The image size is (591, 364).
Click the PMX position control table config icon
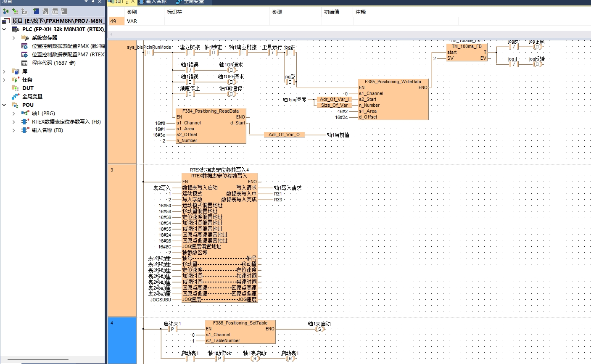[x=25, y=46]
